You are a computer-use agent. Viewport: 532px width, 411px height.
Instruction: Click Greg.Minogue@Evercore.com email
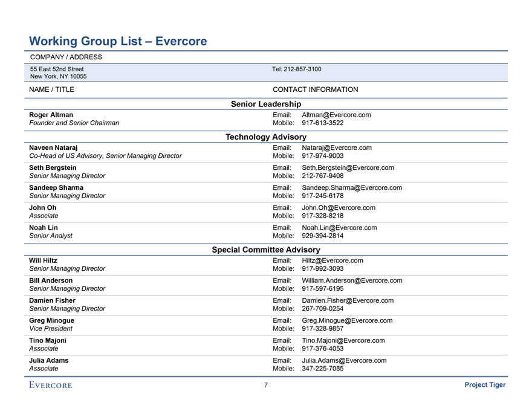click(347, 320)
